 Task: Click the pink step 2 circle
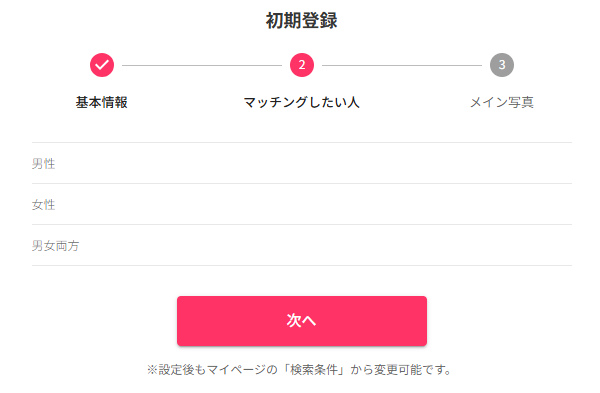point(302,65)
